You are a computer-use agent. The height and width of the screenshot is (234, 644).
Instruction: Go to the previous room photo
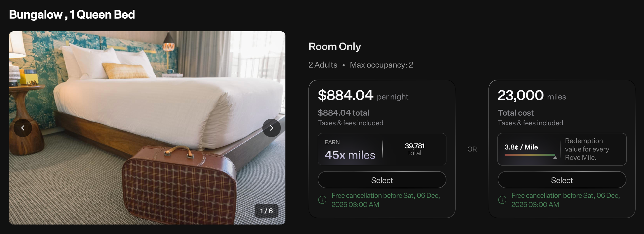tap(23, 128)
